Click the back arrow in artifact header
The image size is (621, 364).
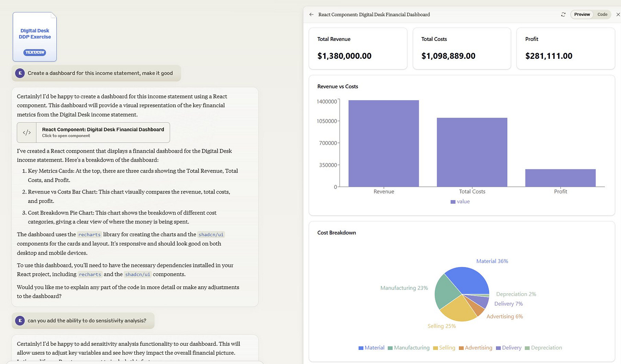coord(311,14)
